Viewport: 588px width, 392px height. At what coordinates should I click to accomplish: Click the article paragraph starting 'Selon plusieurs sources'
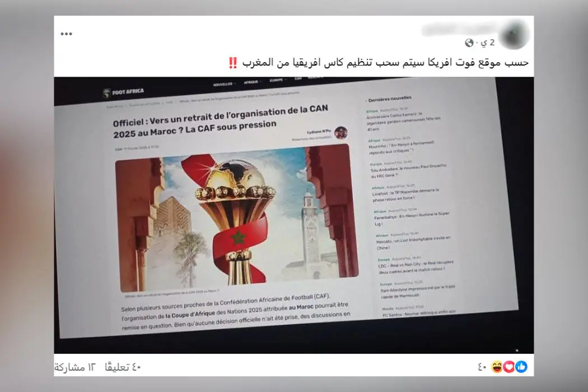236,312
